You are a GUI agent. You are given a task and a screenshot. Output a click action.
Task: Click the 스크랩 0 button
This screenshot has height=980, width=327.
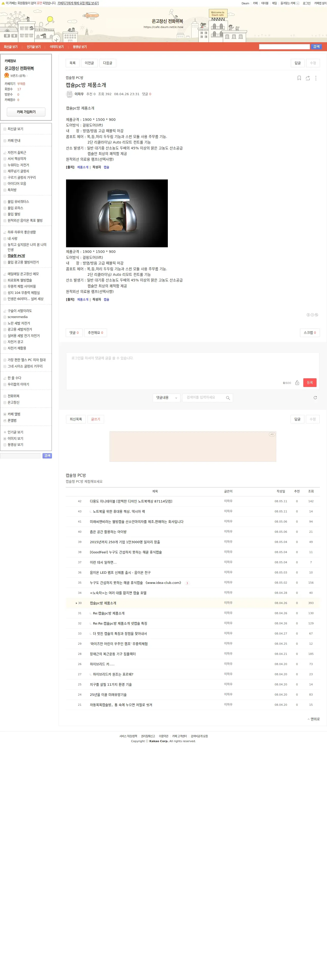(310, 333)
